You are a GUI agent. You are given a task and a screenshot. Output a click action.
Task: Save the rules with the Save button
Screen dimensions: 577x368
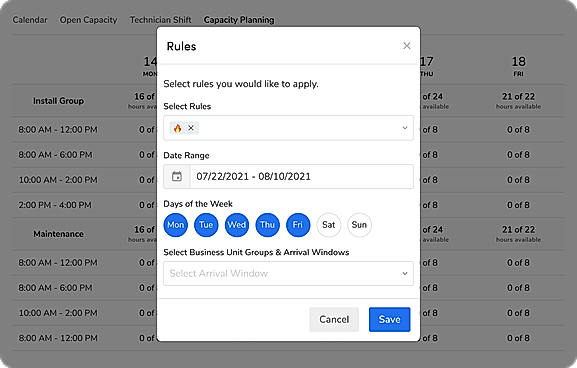tap(389, 319)
